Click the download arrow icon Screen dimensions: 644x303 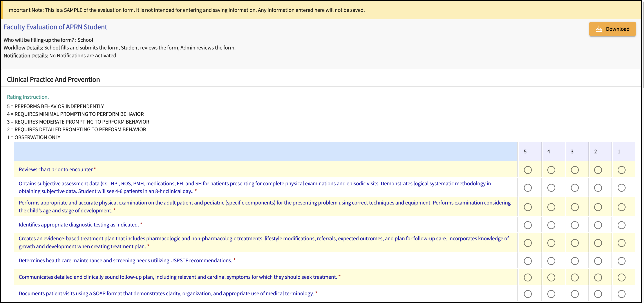599,29
